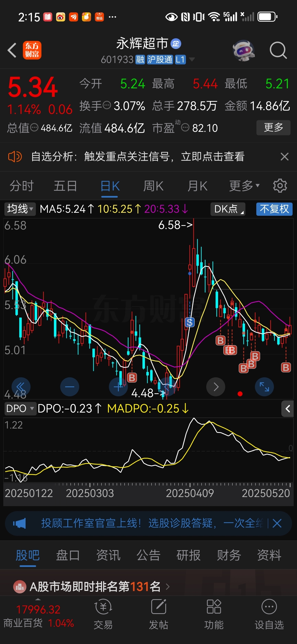The height and width of the screenshot is (644, 297).
Task: Expand the ranking row chevron
Action: tap(168, 587)
